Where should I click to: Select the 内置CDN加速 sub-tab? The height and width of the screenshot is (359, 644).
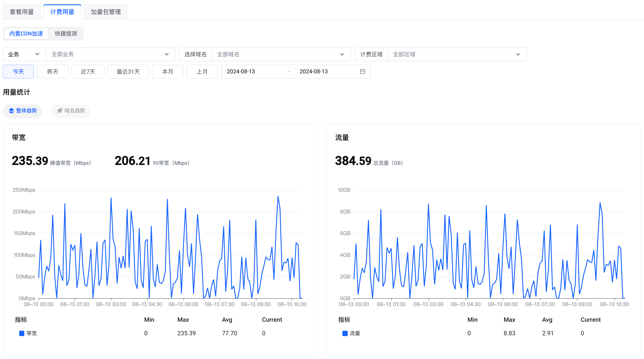[x=26, y=34]
